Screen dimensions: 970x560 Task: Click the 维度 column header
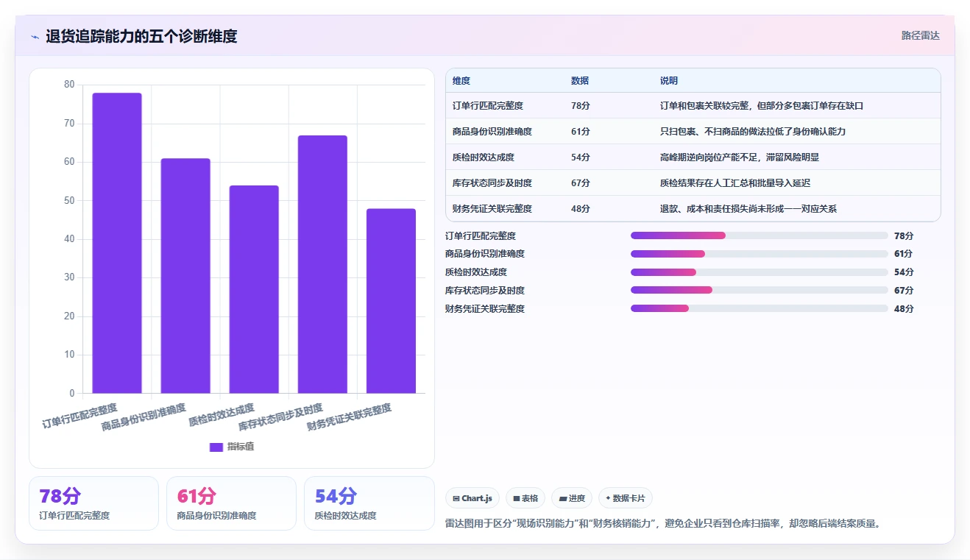461,81
